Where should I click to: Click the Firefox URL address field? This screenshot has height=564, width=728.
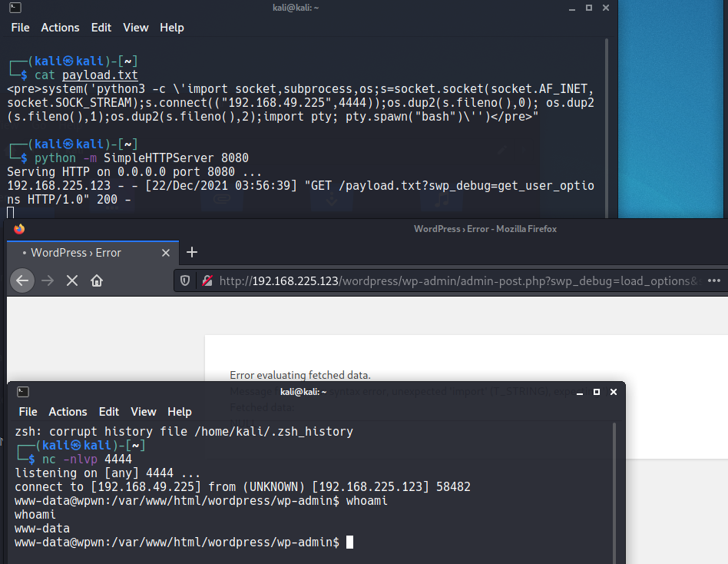[x=460, y=281]
